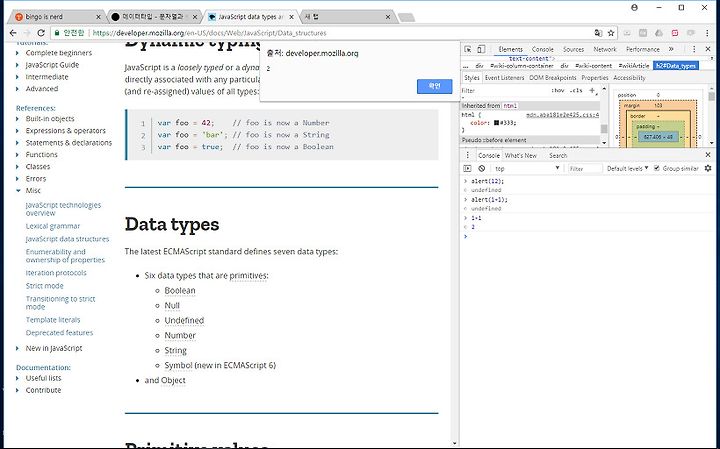720x449 pixels.
Task: Switch to the Elements panel tab
Action: (510, 49)
